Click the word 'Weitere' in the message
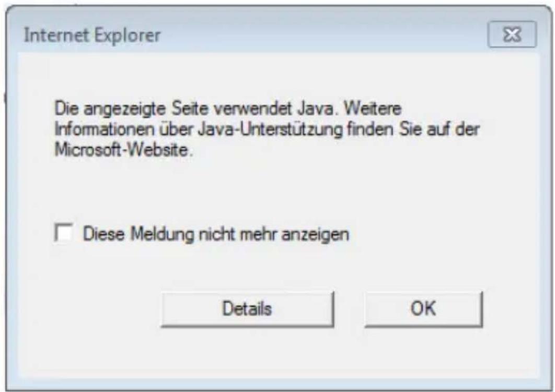This screenshot has height=392, width=555. (373, 109)
